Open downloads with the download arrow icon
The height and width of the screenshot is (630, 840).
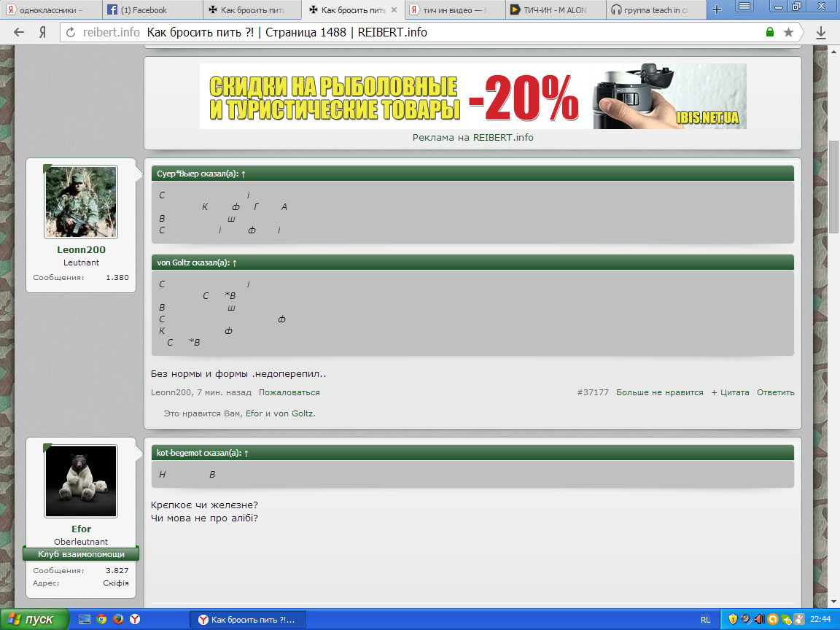821,33
